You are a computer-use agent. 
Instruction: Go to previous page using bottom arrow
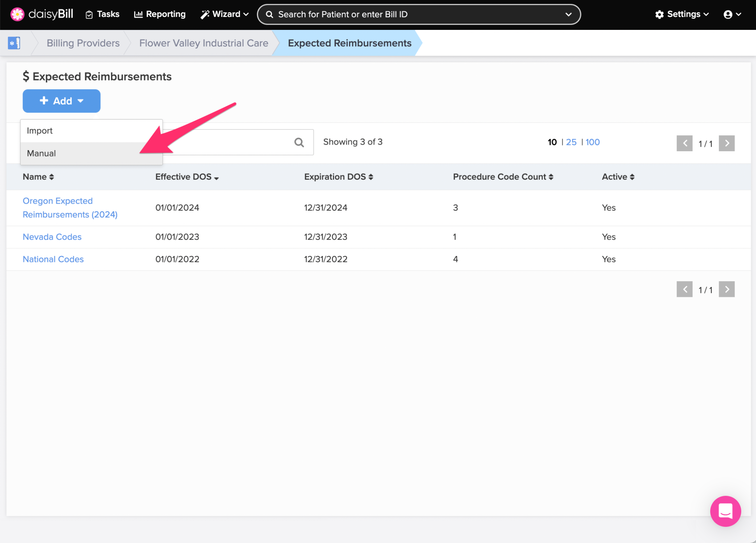[x=684, y=289]
